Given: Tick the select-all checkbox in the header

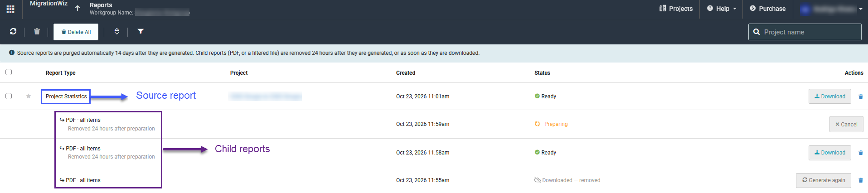Looking at the screenshot, I should 9,72.
